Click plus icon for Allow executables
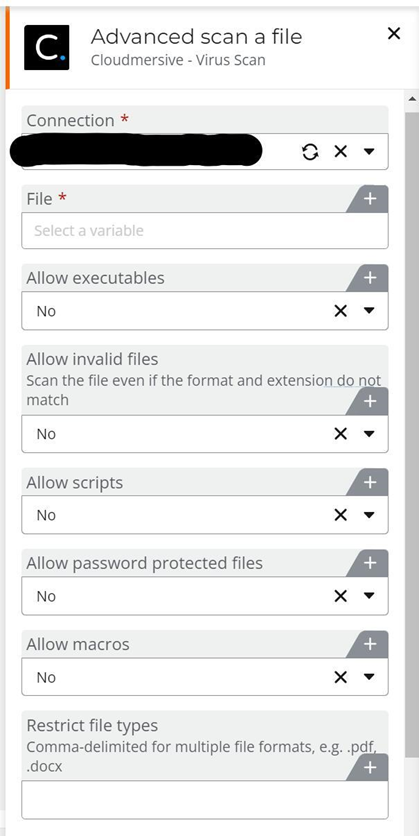This screenshot has width=419, height=836. 370,278
